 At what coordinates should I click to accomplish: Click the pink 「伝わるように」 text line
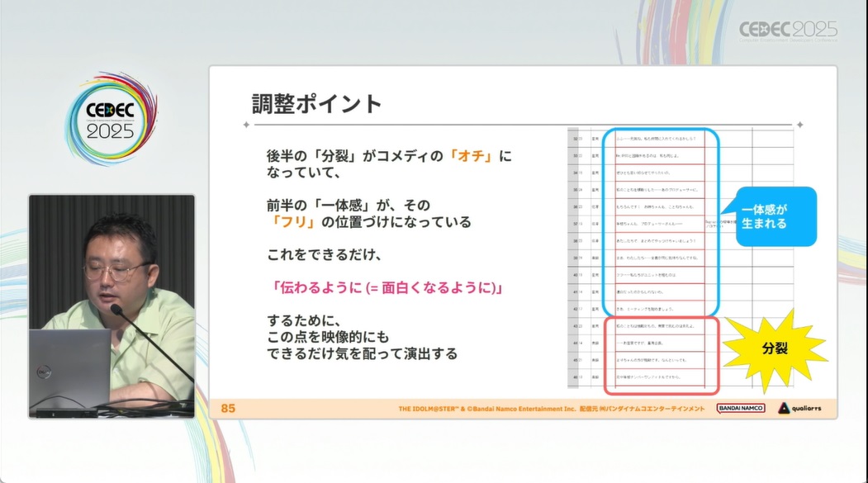point(387,288)
